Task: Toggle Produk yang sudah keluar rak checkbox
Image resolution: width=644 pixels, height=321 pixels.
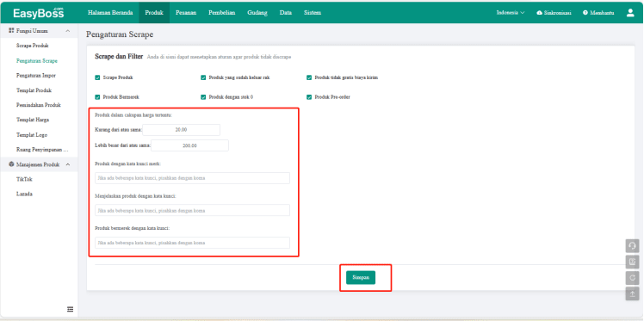Action: [x=203, y=77]
